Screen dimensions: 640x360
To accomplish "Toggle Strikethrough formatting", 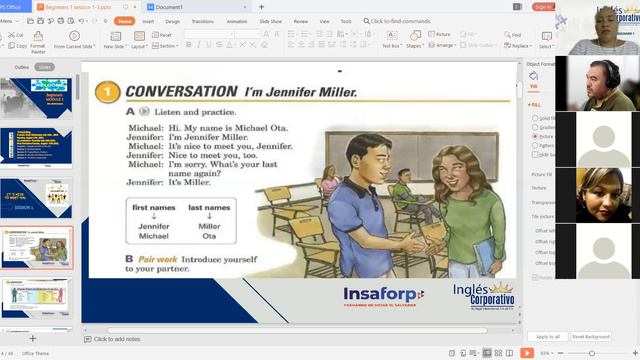I will [x=219, y=45].
